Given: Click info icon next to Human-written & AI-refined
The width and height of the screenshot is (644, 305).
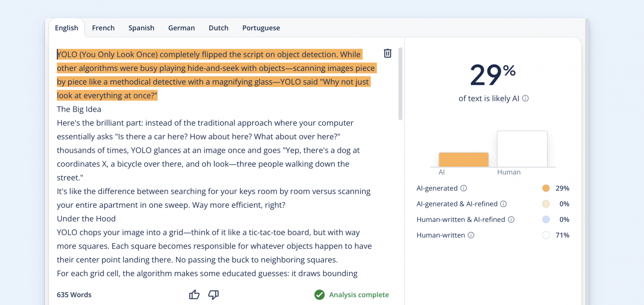Looking at the screenshot, I should [x=511, y=220].
